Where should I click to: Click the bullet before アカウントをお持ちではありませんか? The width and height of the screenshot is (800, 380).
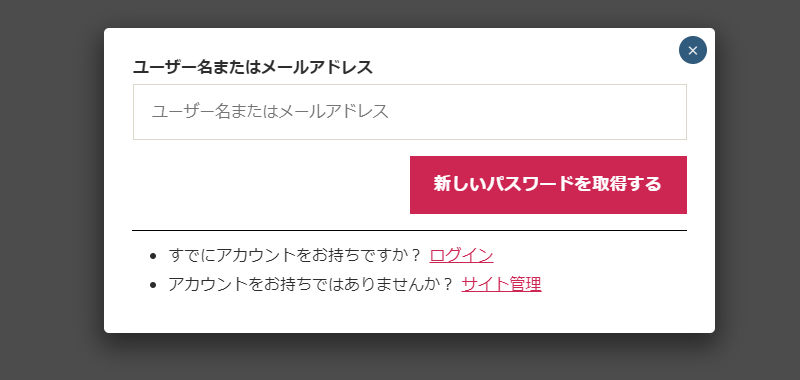pyautogui.click(x=153, y=285)
